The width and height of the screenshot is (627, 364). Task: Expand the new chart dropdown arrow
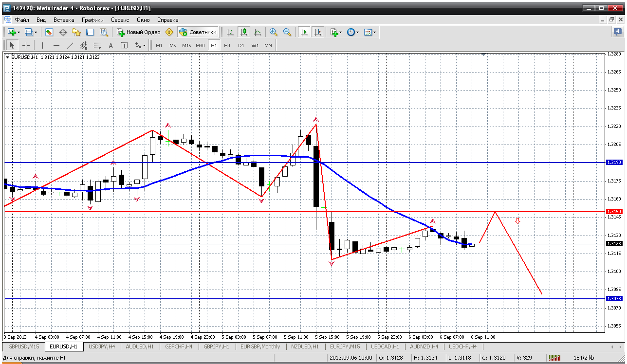coord(18,33)
